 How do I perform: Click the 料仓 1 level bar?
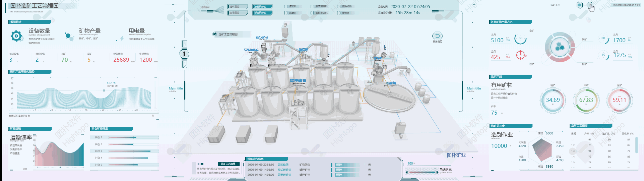pos(133,137)
